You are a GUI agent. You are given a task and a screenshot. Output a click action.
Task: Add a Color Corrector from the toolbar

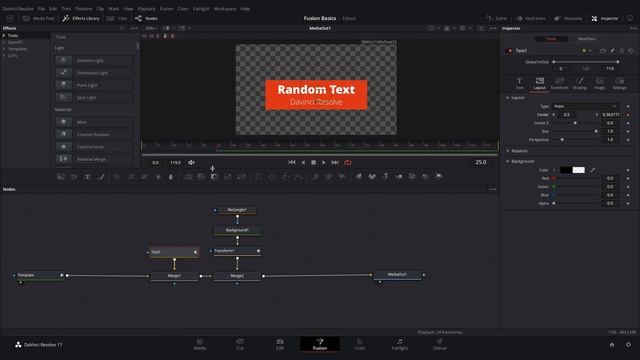coord(117,177)
